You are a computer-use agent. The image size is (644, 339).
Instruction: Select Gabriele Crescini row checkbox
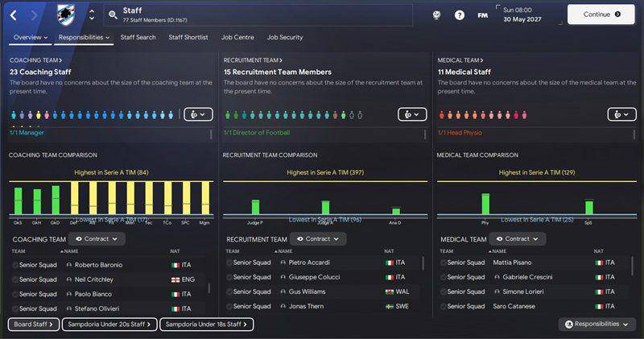point(444,277)
